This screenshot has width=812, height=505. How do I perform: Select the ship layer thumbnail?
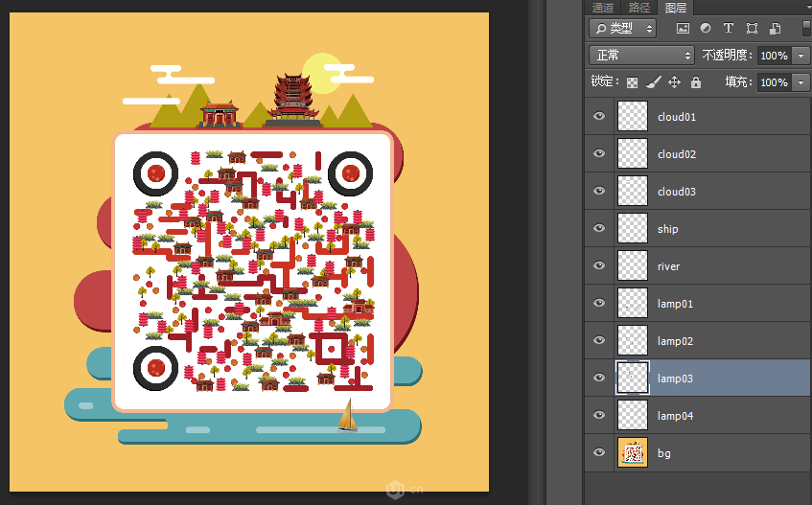pyautogui.click(x=633, y=228)
